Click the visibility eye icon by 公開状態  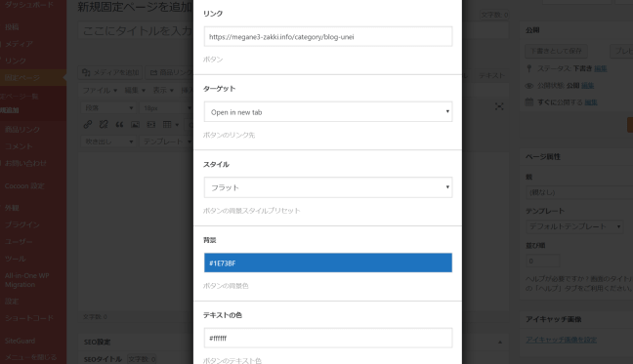528,86
